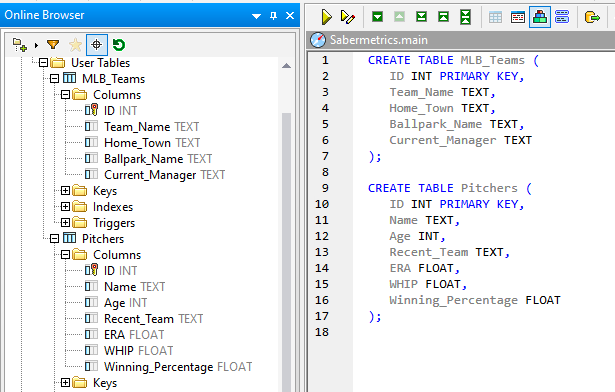
Task: Expand the Keys folder under MLB_Teams
Action: [x=66, y=191]
